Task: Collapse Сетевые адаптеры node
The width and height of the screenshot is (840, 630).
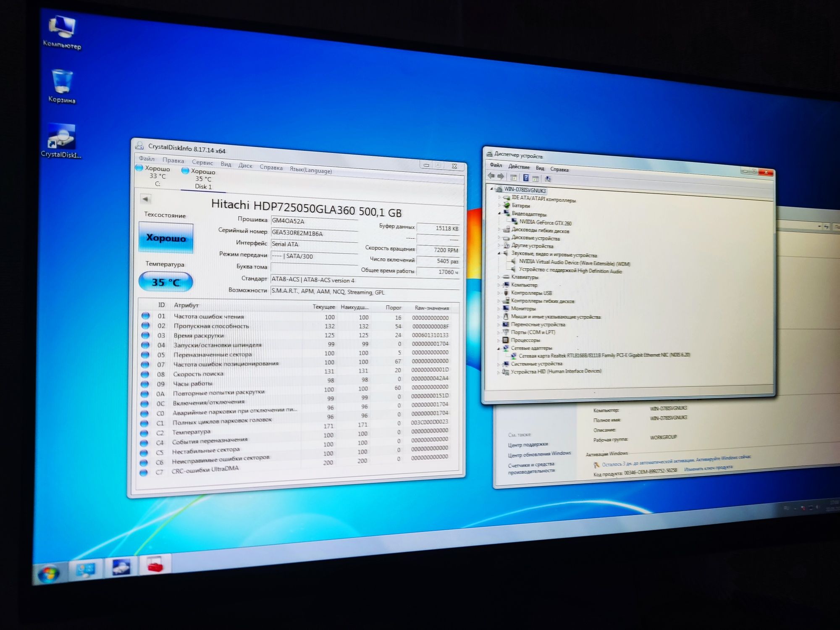Action: (x=499, y=348)
